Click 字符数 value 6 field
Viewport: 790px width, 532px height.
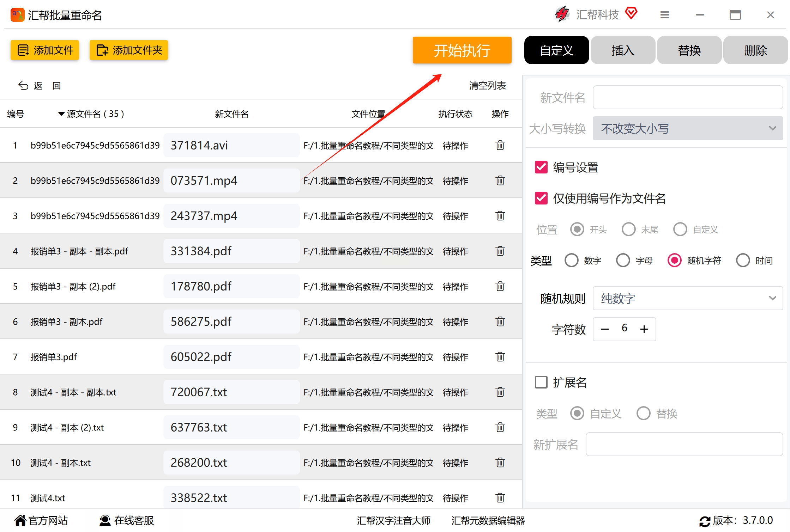tap(624, 328)
